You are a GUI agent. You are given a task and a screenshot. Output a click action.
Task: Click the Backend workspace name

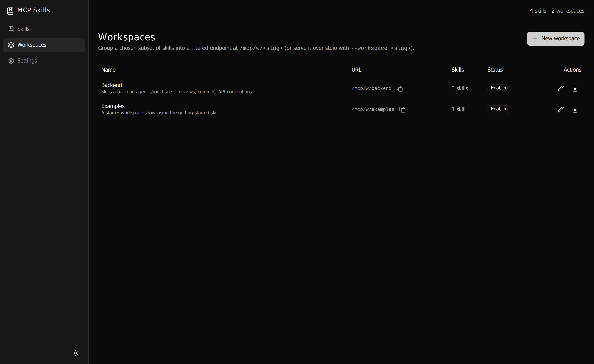point(111,85)
